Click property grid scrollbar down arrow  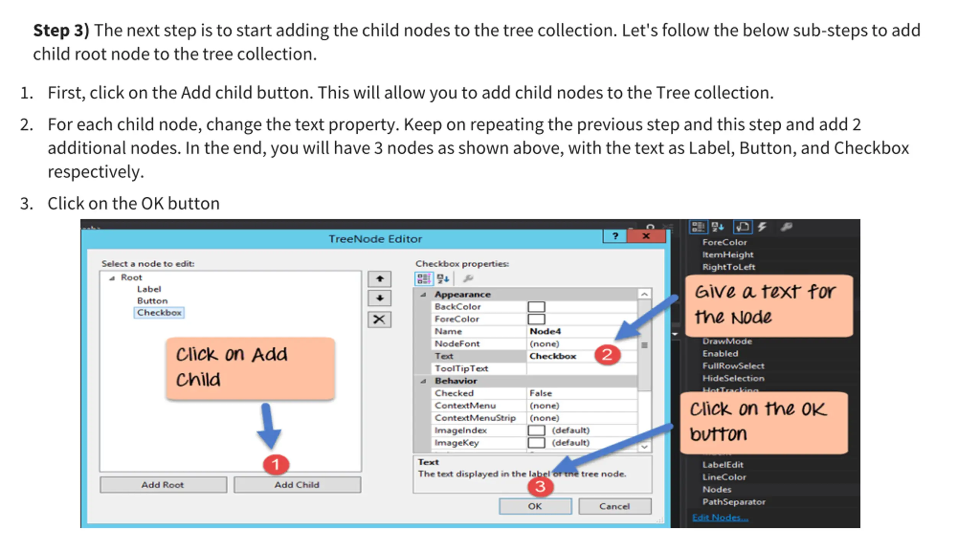pyautogui.click(x=645, y=447)
